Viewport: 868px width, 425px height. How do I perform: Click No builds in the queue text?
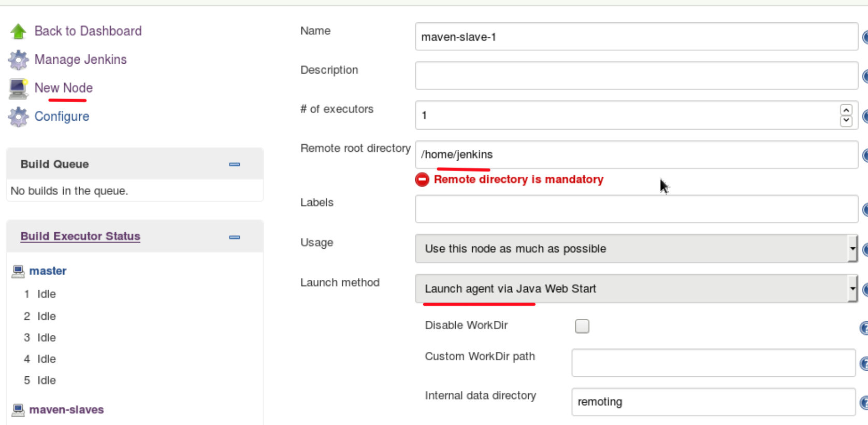[x=69, y=191]
